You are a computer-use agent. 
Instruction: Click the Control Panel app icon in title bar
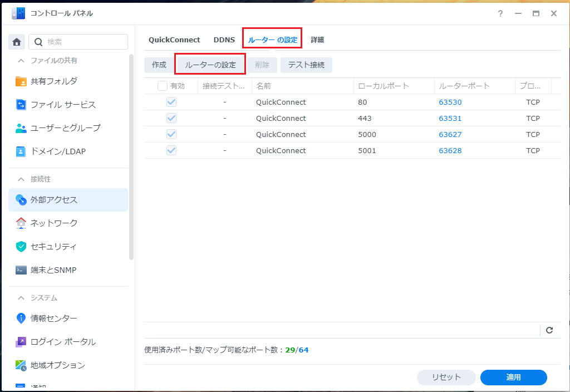tap(18, 13)
